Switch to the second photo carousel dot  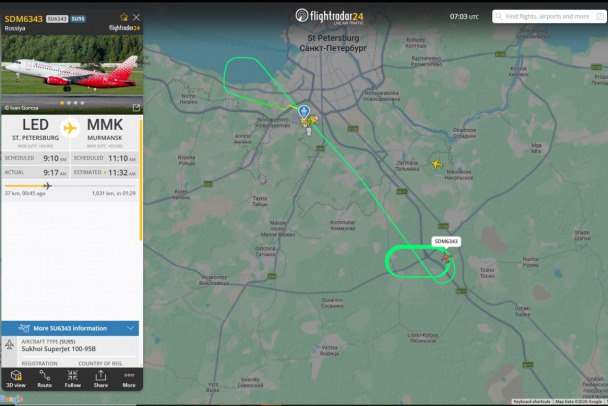click(69, 103)
